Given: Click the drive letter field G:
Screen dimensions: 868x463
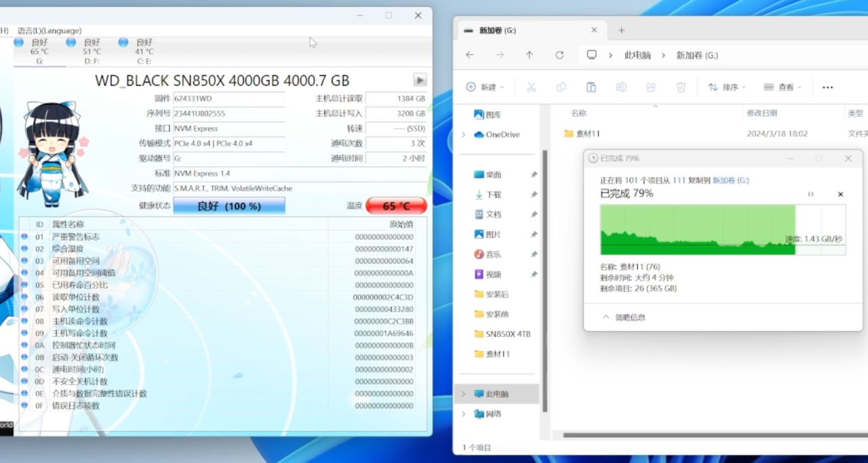Looking at the screenshot, I should point(229,159).
